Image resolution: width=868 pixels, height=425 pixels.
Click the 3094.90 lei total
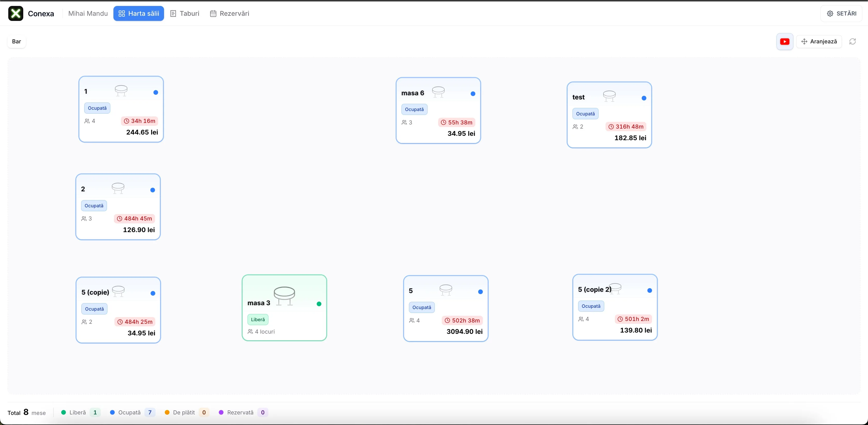[x=464, y=331]
